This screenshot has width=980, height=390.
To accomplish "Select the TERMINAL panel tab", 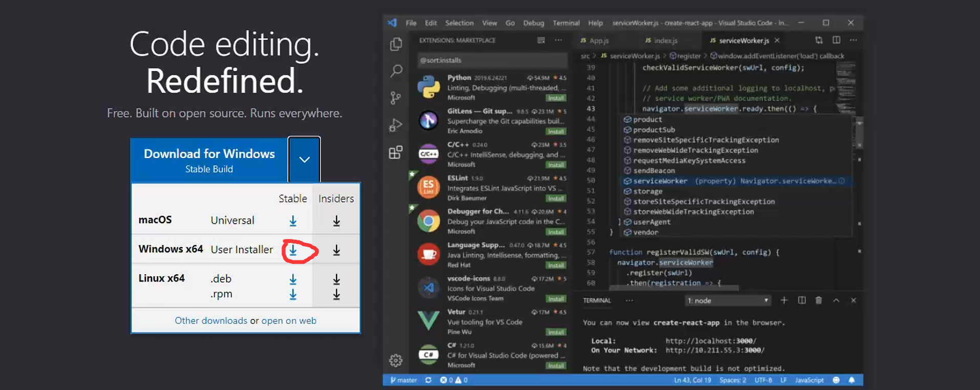I will pos(597,300).
